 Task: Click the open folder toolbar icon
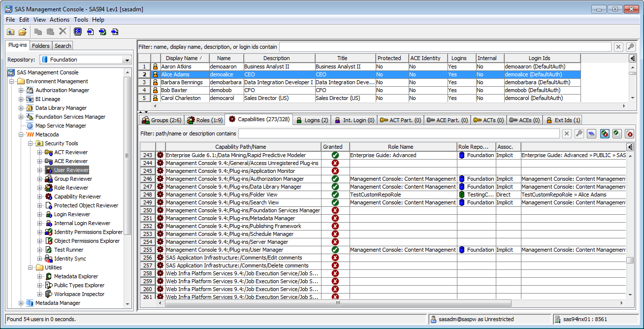pyautogui.click(x=23, y=32)
